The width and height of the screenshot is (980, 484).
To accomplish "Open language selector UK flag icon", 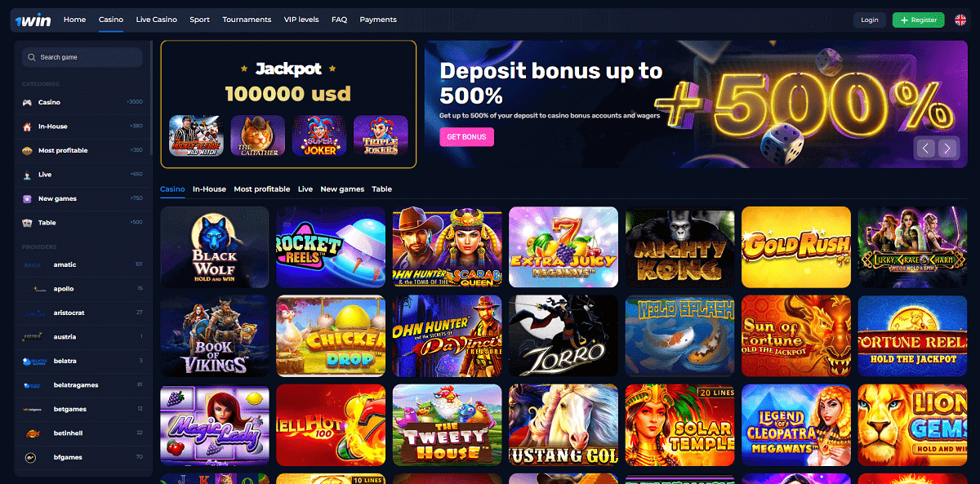I will coord(960,20).
